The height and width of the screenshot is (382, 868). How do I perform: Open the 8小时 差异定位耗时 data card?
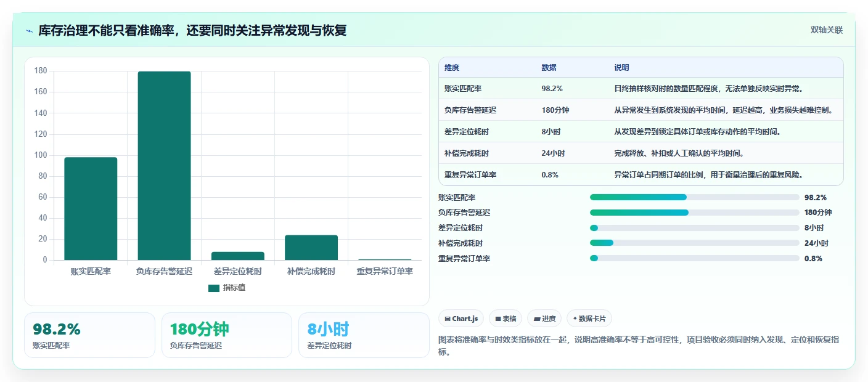point(364,335)
